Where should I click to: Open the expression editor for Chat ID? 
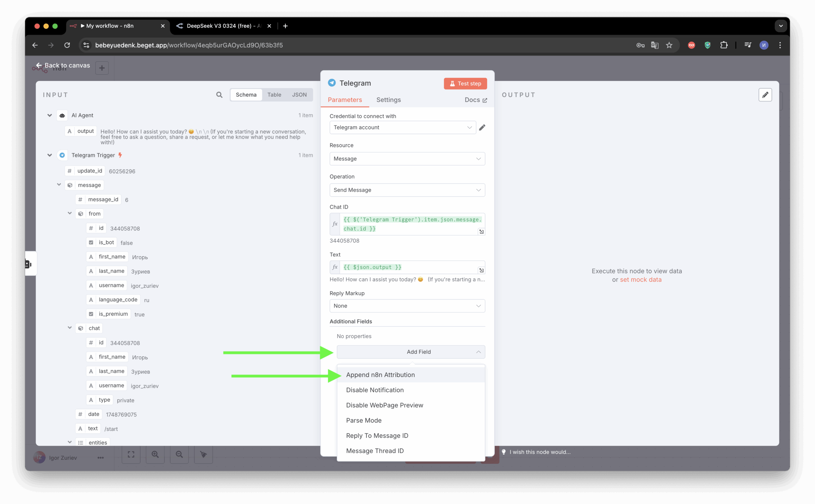point(481,232)
